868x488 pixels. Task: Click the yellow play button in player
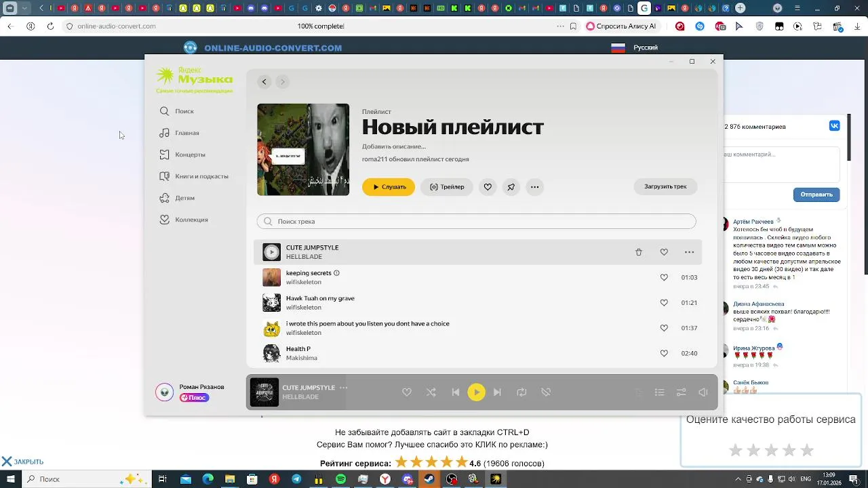pos(477,392)
